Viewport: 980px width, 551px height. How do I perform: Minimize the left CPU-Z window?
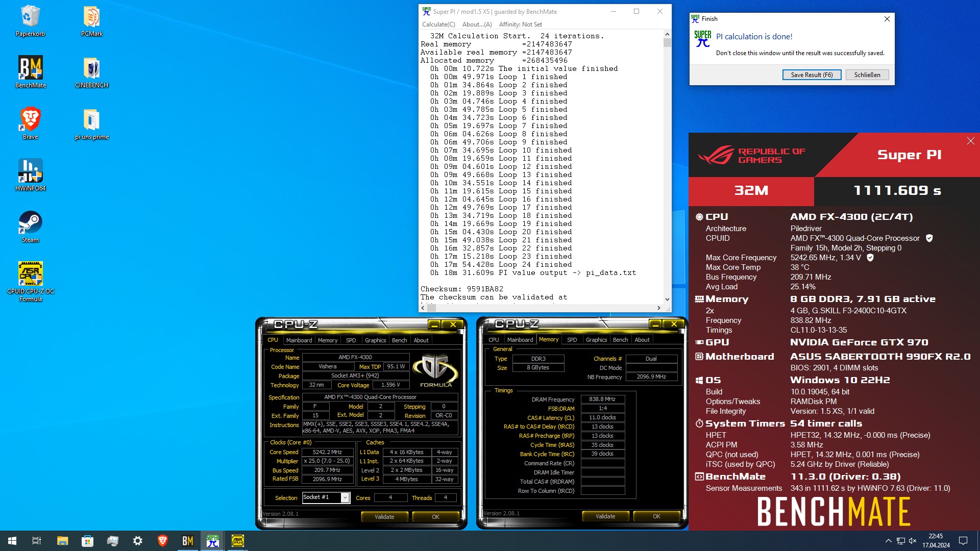point(434,324)
